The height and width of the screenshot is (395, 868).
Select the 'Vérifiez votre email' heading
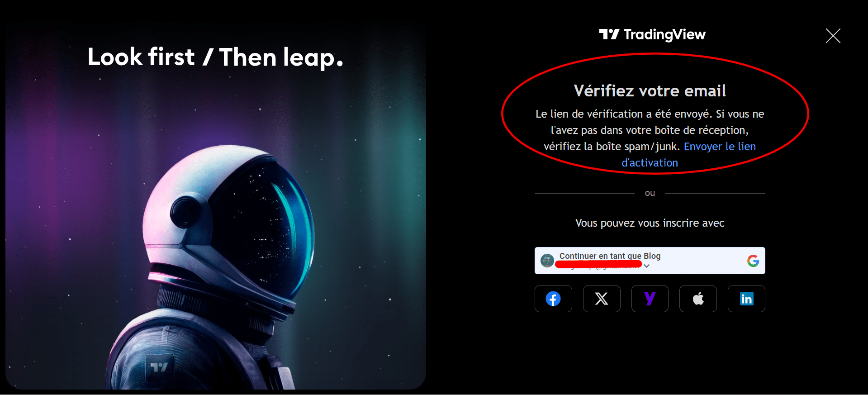tap(650, 91)
